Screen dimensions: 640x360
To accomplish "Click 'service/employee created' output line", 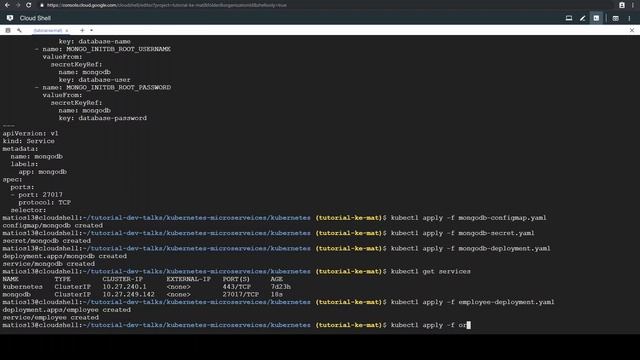I will (51, 318).
